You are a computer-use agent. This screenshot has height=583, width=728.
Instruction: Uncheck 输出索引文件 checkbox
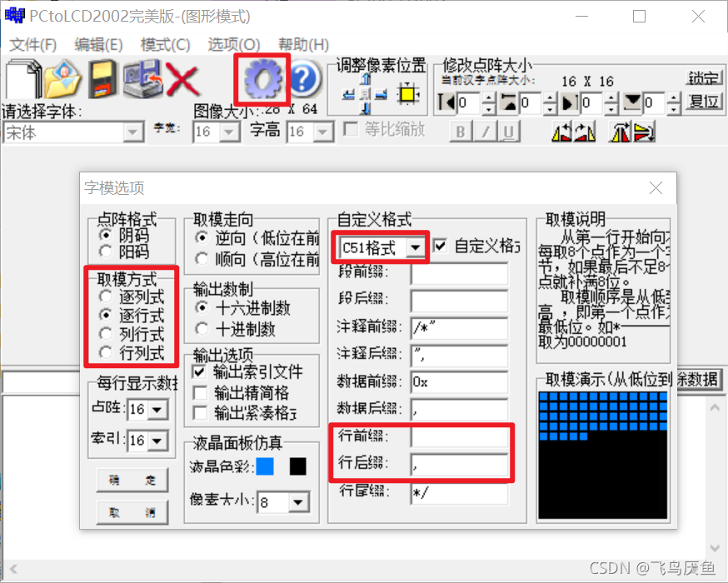pos(200,371)
